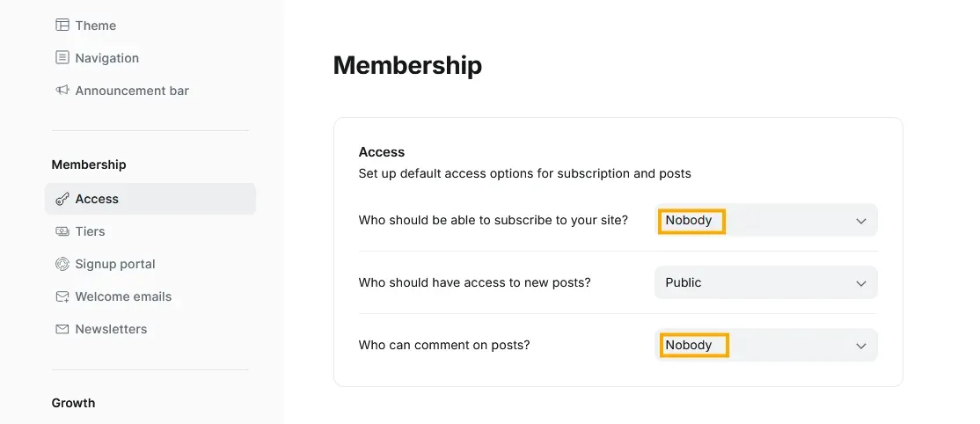980x424 pixels.
Task: Click the Welcome emails envelope icon
Action: click(x=62, y=296)
